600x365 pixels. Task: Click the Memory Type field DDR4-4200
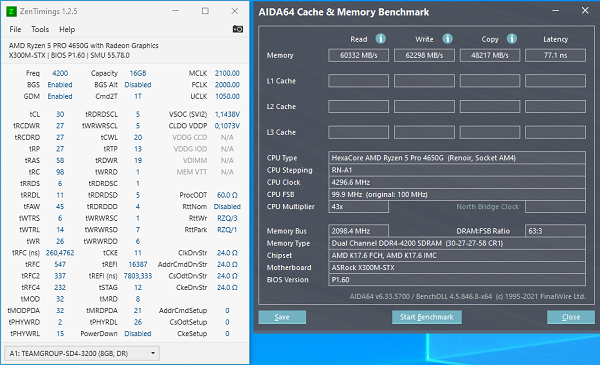click(457, 243)
